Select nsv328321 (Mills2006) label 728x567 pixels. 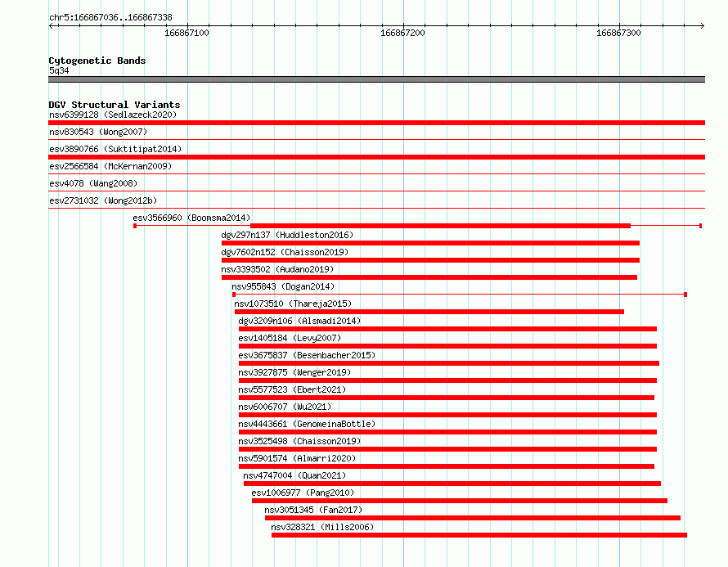point(322,527)
